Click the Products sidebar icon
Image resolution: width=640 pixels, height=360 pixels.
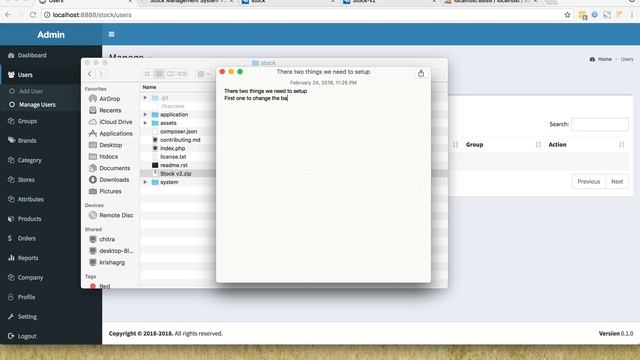point(11,219)
